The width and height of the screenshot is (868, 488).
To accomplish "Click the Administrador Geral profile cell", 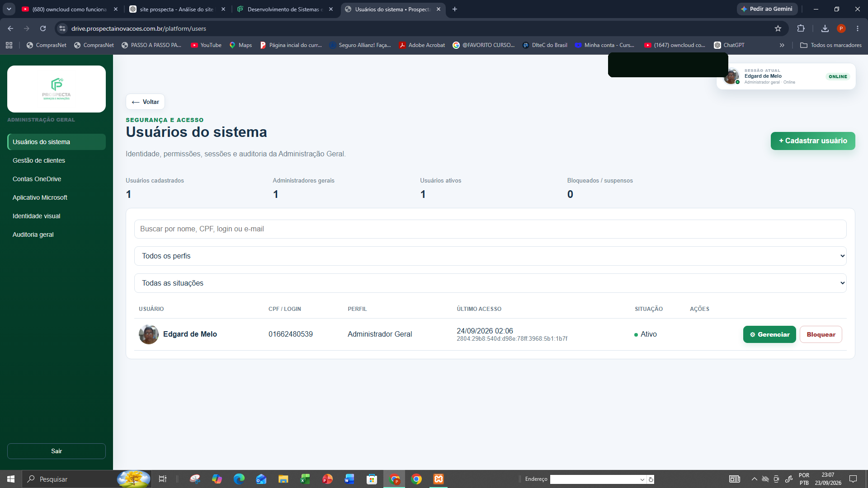I will 380,334.
